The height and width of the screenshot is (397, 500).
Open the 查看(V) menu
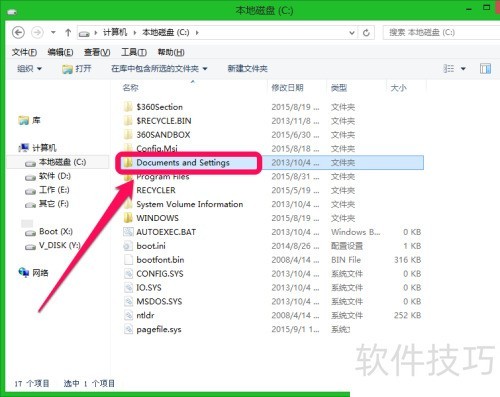click(97, 52)
